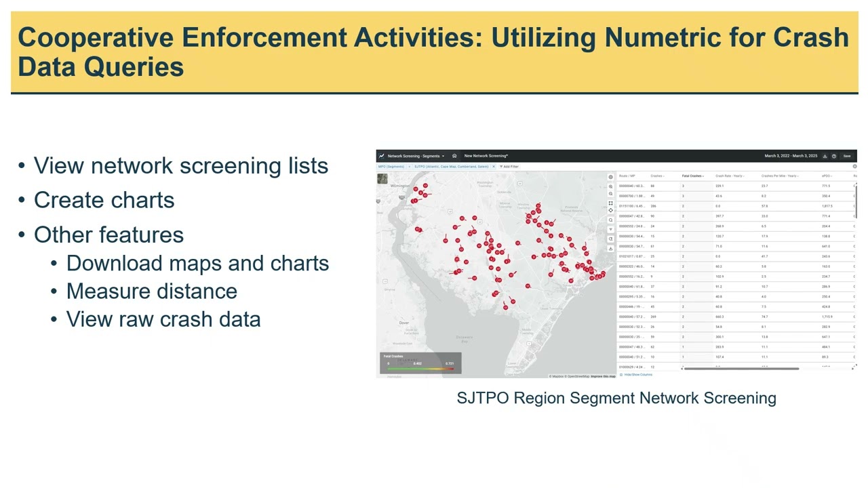Click the Fatal Crashes legend color gradient
This screenshot has height=488, width=868.
[x=420, y=369]
